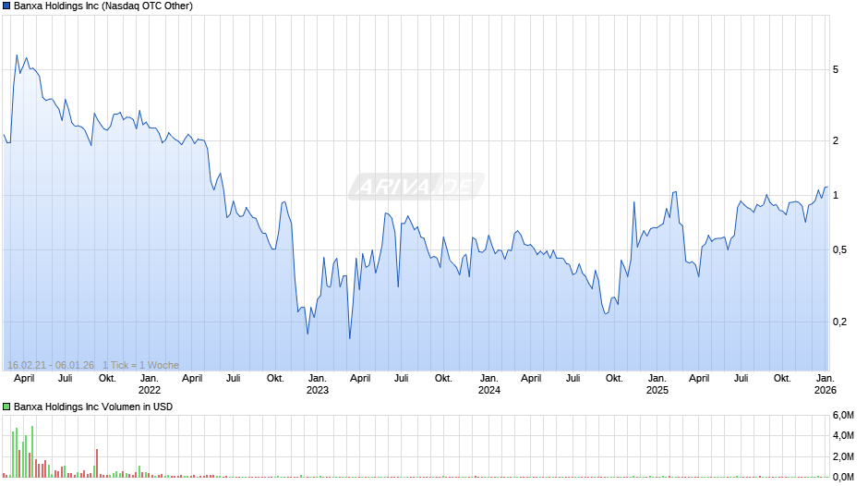Click the tallest red volume bar near Okt. 2021

tap(97, 463)
